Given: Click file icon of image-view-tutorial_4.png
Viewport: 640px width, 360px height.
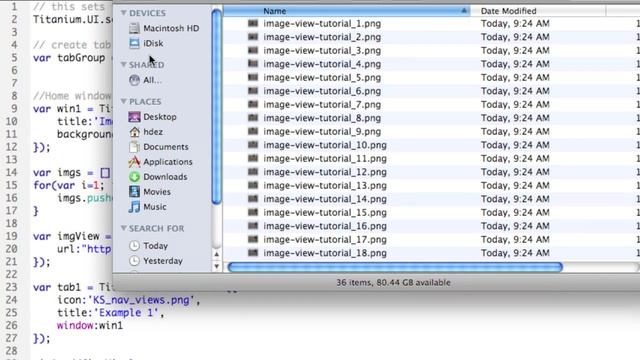Looking at the screenshot, I should pyautogui.click(x=253, y=64).
